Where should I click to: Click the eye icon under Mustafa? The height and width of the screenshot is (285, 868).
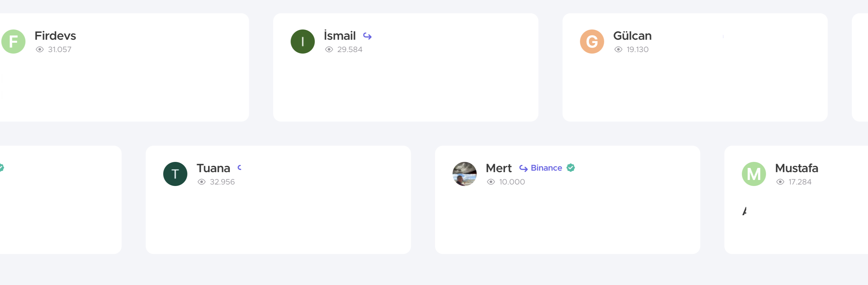[780, 182]
